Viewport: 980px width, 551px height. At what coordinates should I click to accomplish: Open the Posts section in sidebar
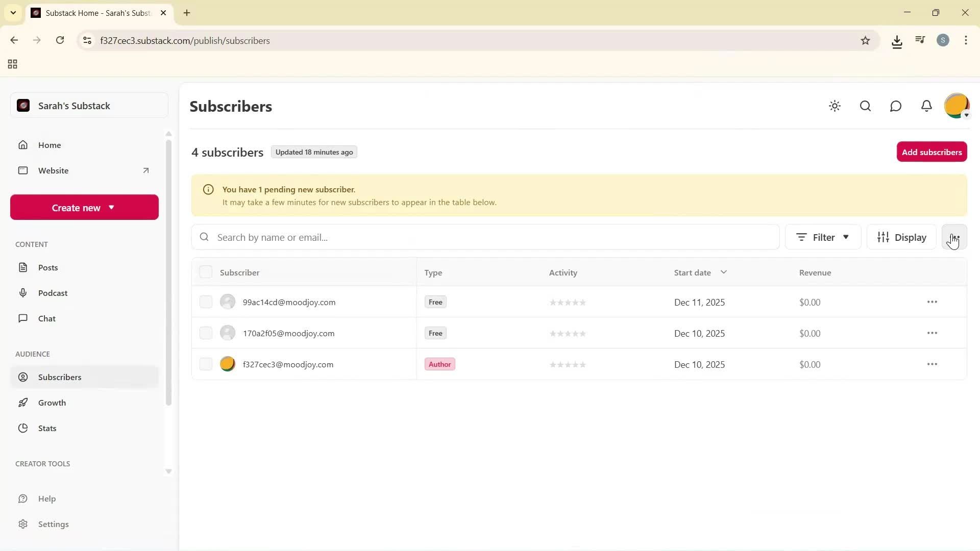(x=47, y=267)
